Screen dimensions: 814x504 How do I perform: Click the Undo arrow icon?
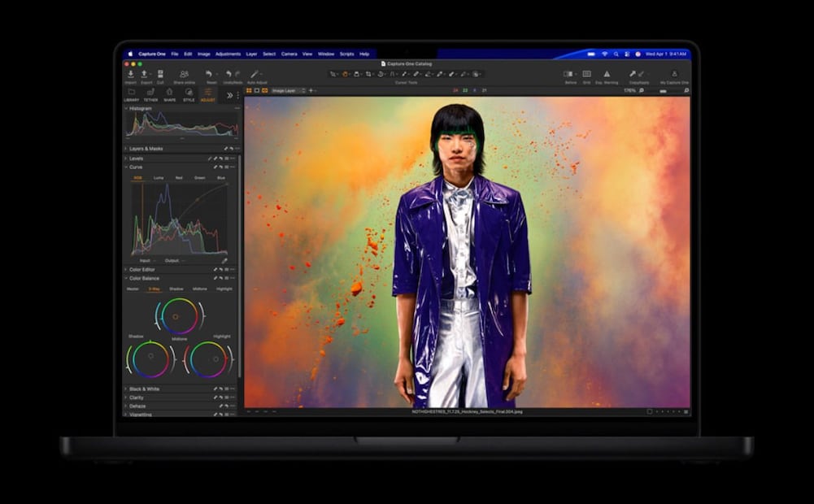[229, 74]
